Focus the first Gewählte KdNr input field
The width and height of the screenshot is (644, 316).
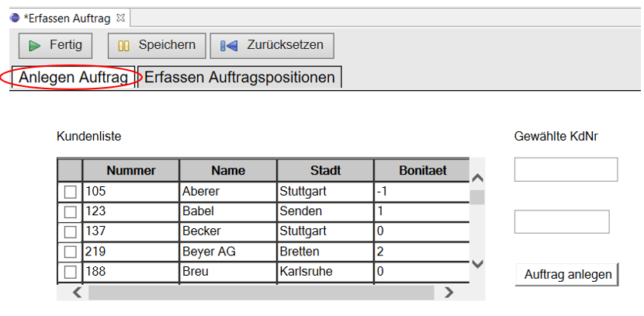pyautogui.click(x=566, y=169)
